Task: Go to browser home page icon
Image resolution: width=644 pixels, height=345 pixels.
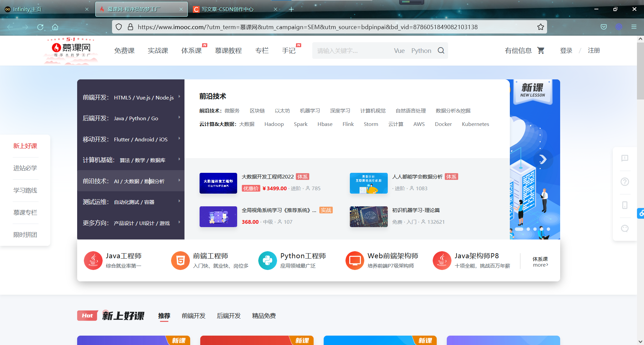Action: 55,27
